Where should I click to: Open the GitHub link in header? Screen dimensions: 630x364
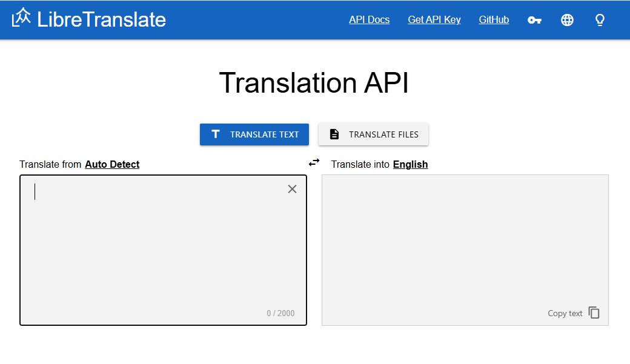(x=494, y=19)
